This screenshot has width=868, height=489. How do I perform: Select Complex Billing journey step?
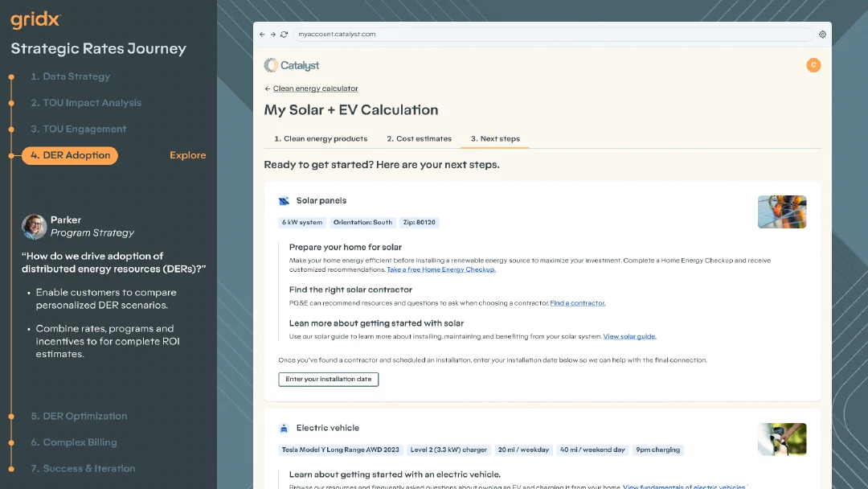pyautogui.click(x=74, y=442)
